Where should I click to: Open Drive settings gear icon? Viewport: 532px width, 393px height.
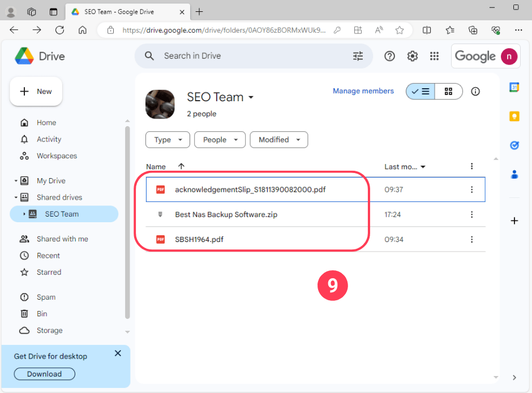coord(413,56)
